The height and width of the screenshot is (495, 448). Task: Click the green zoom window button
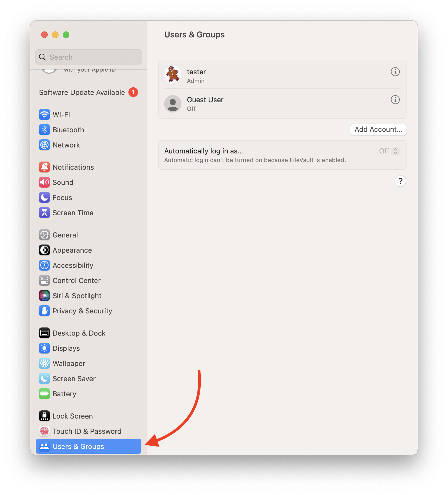(x=66, y=35)
